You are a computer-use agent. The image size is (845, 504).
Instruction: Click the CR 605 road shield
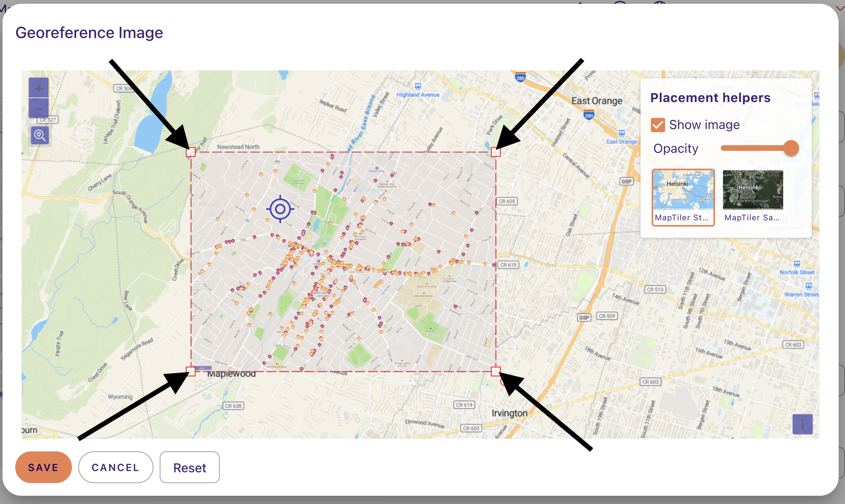507,201
